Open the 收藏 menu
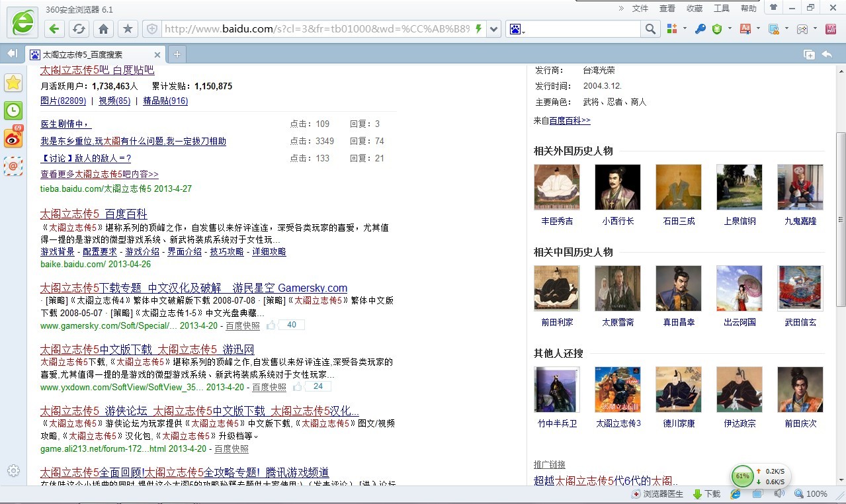Viewport: 846px width, 504px height. point(695,9)
